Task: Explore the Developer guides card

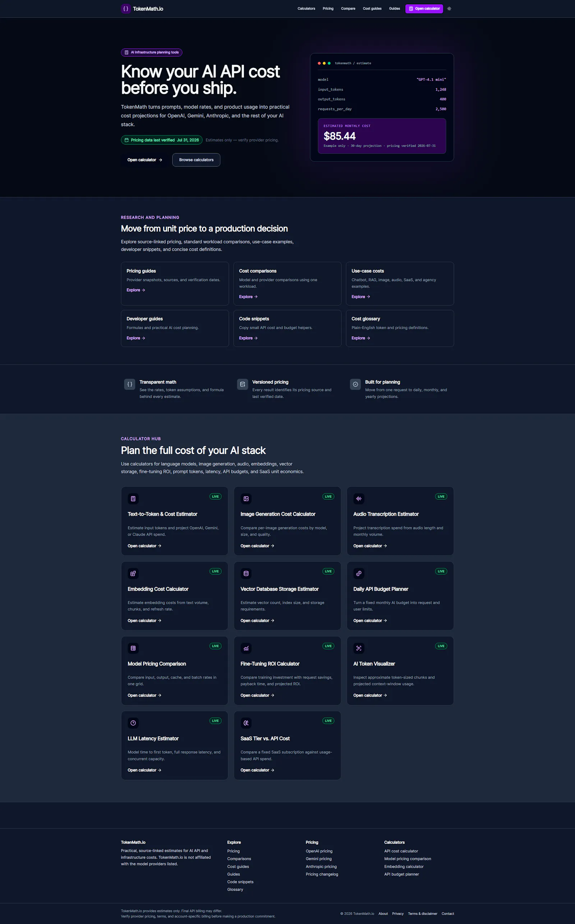Action: [x=136, y=338]
